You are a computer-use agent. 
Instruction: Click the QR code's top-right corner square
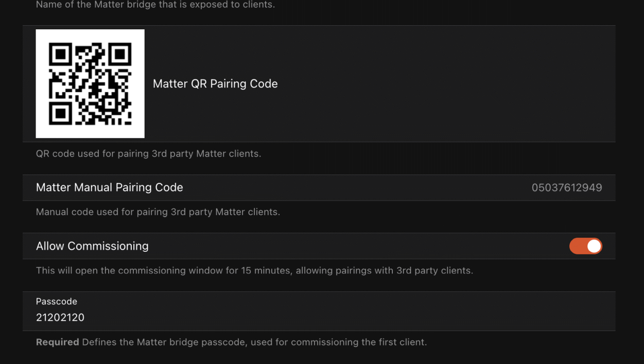[120, 54]
